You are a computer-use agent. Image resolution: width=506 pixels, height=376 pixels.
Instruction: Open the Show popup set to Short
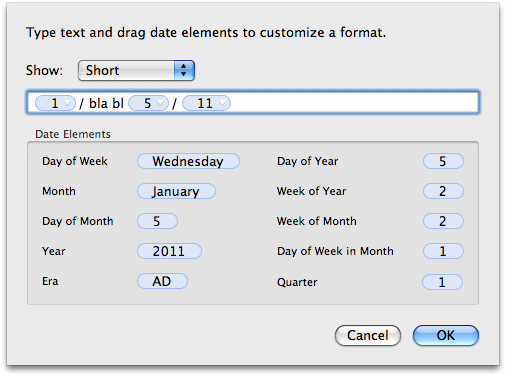pyautogui.click(x=136, y=70)
